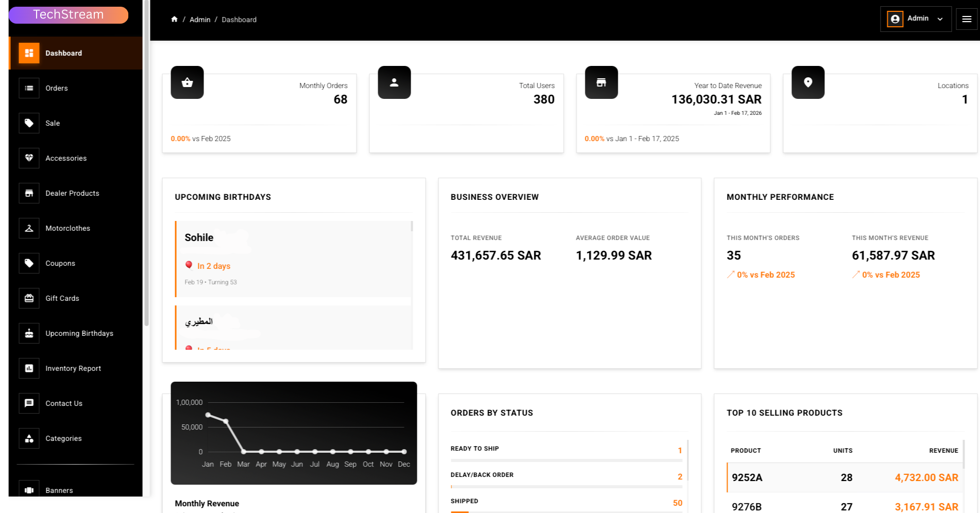
Task: Open the Gift Cards icon
Action: tap(29, 298)
